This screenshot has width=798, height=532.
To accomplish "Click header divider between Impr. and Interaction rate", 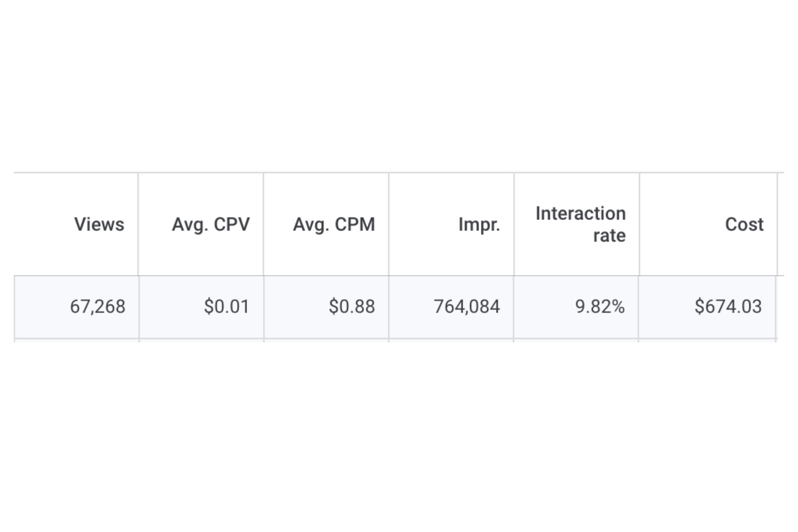I will [514, 224].
